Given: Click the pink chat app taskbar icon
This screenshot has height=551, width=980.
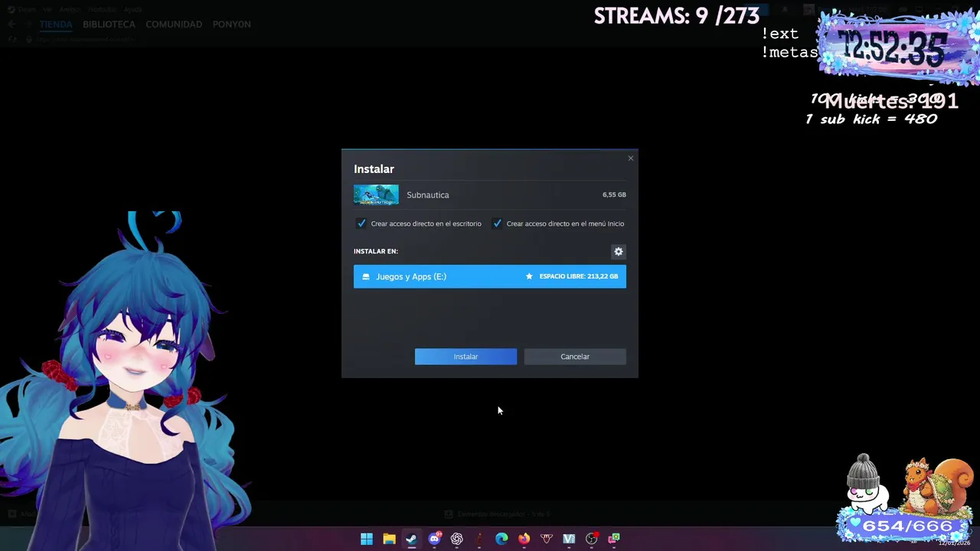Looking at the screenshot, I should (614, 539).
